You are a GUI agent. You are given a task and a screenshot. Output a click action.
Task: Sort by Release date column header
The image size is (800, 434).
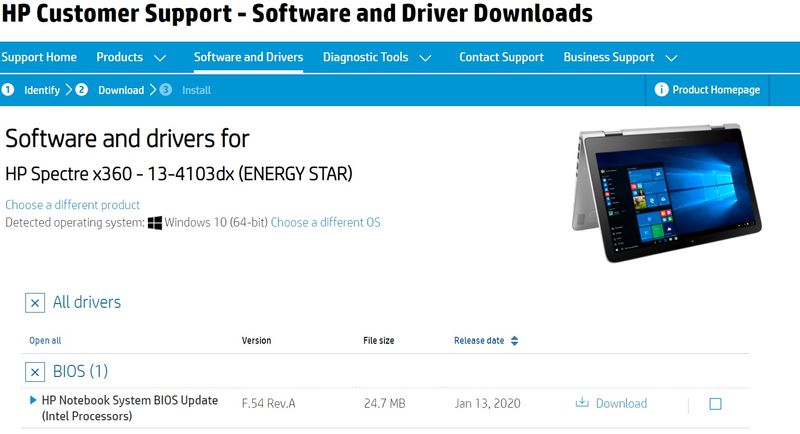point(479,341)
